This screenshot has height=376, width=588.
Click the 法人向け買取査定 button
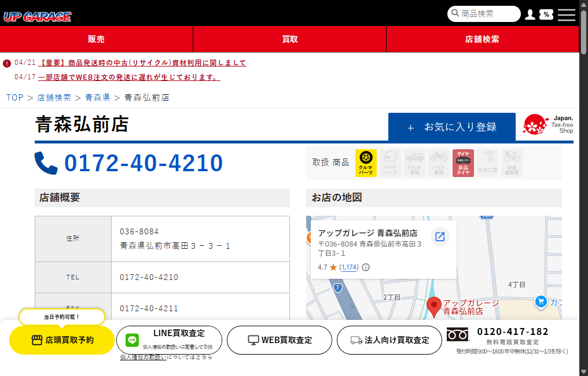[389, 340]
